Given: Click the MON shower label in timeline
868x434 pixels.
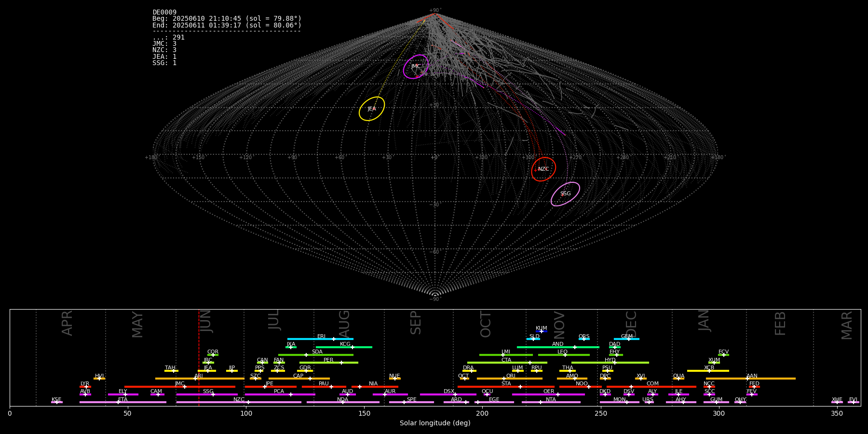Looking at the screenshot, I should pyautogui.click(x=620, y=400).
